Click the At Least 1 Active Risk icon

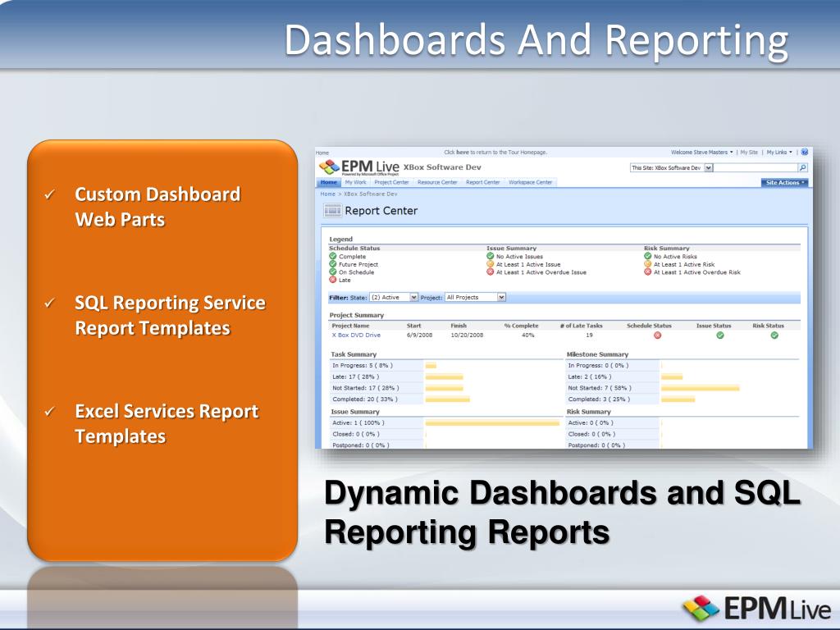[x=648, y=264]
